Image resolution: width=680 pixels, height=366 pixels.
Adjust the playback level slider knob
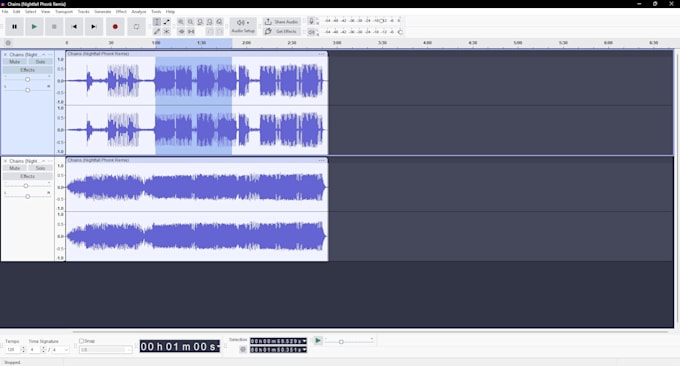click(400, 32)
